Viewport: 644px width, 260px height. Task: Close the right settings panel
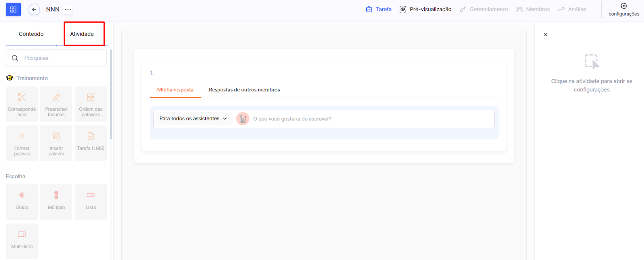pos(545,35)
